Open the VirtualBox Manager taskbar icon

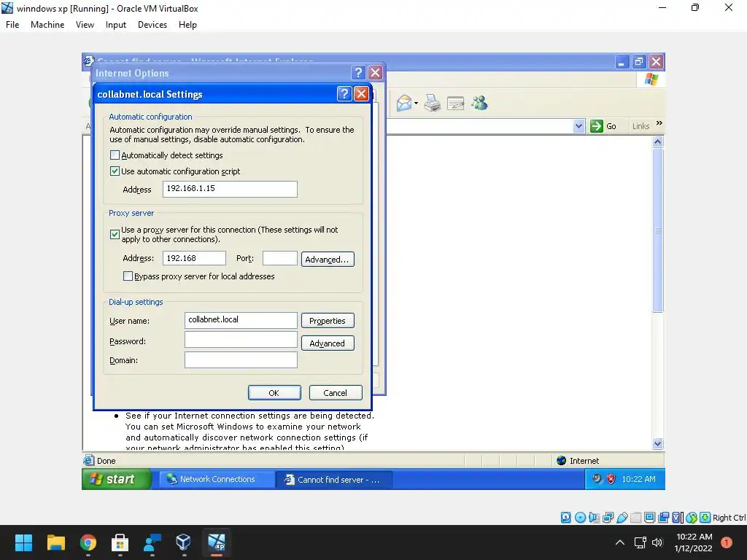183,542
